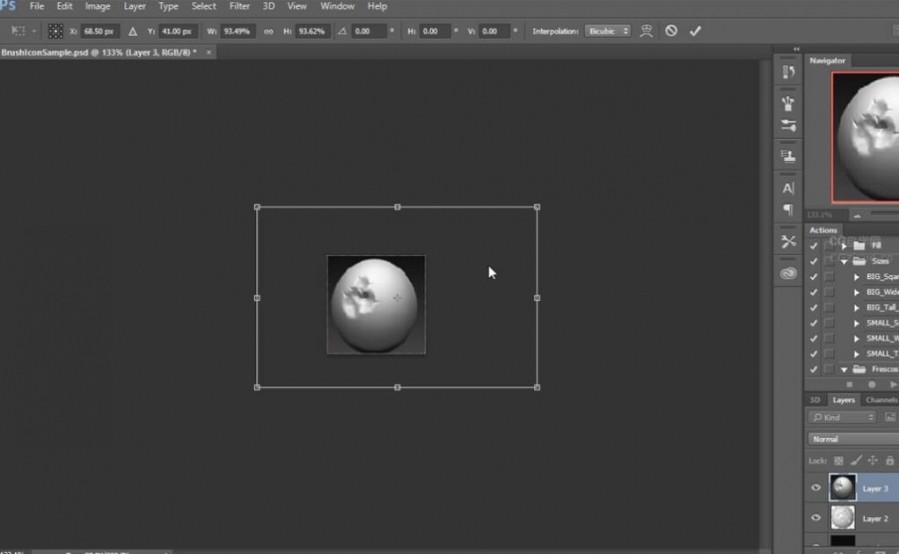The height and width of the screenshot is (554, 899).
Task: Lock all padlock icon
Action: 889,461
